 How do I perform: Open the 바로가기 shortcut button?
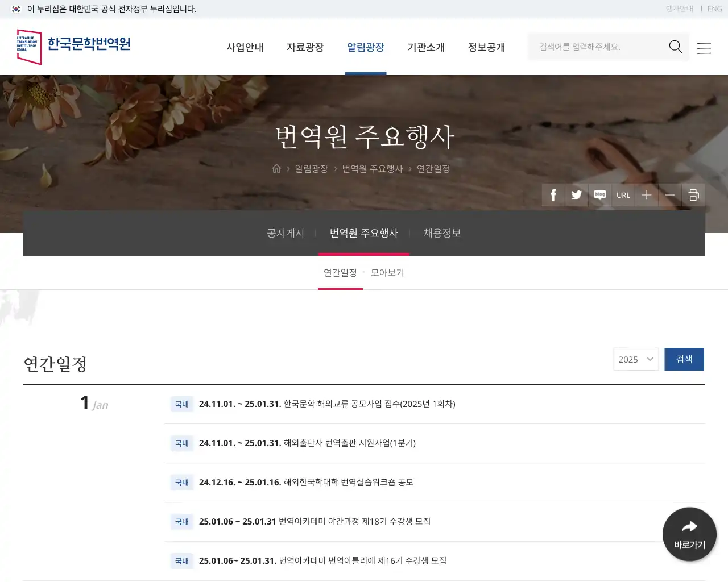(x=689, y=534)
